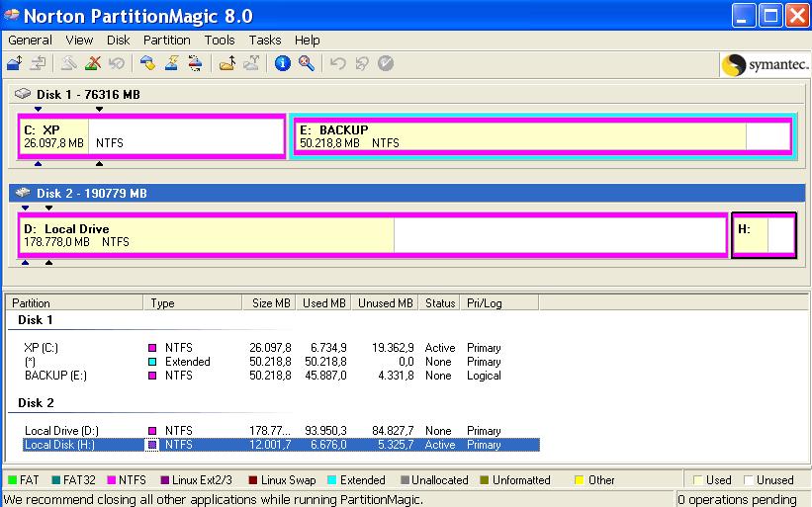
Task: Click the Label partition toolbar icon
Action: [x=147, y=63]
